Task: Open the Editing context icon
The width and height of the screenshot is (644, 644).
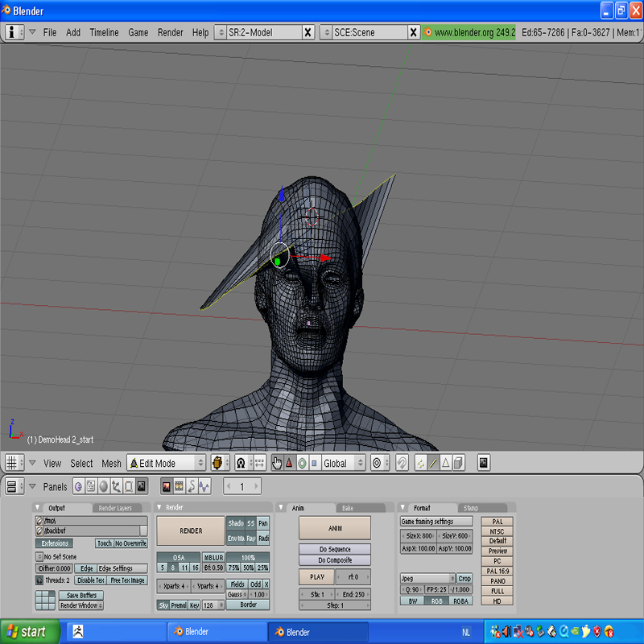Action: [x=129, y=486]
